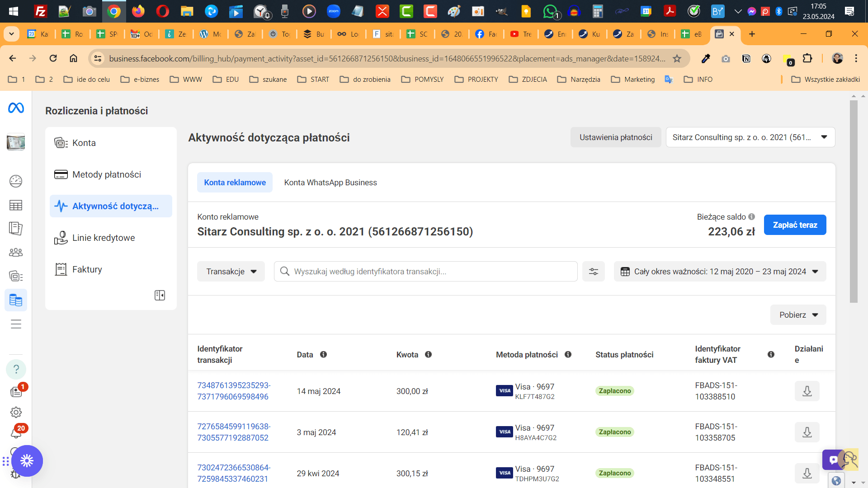Screen dimensions: 868x488
Task: Open transaction link 7348761395235293
Action: point(234,391)
